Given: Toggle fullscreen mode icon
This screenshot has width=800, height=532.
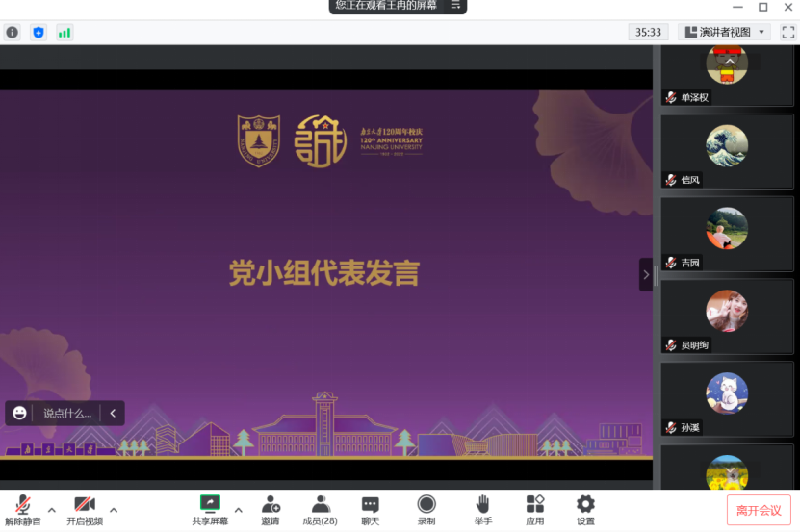Looking at the screenshot, I should click(x=787, y=32).
